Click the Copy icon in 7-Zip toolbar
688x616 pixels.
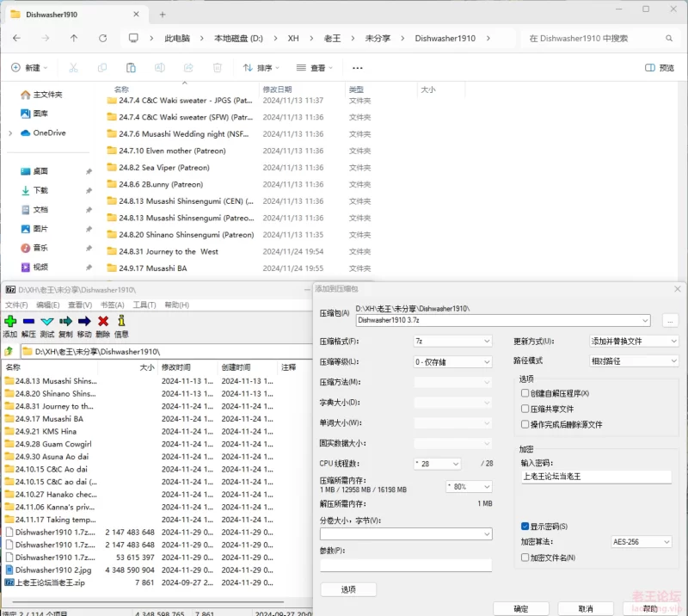(65, 321)
